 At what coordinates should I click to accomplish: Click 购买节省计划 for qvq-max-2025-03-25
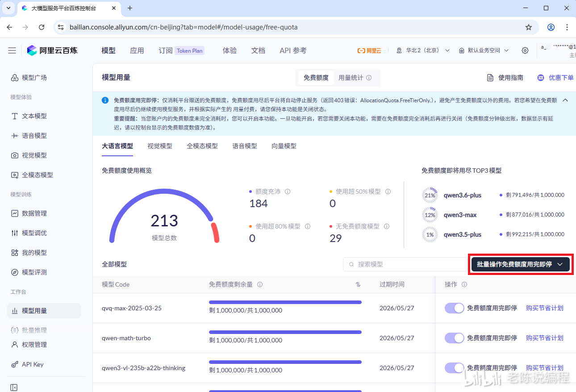point(545,308)
